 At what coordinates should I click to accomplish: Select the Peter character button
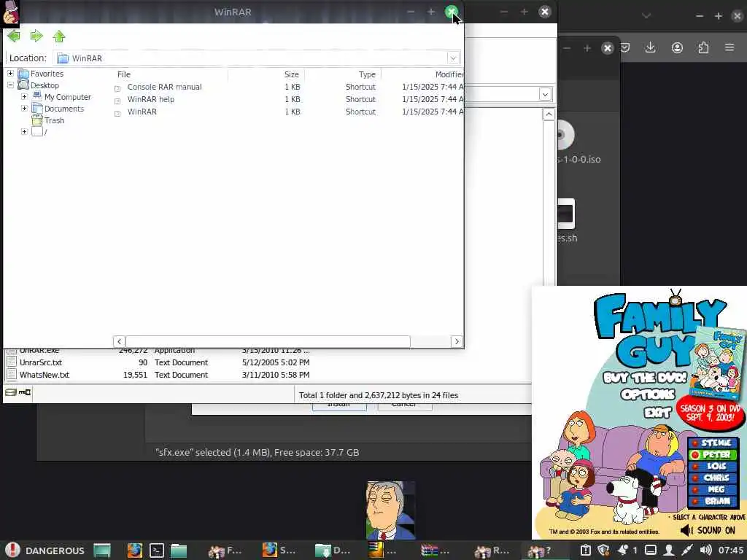click(713, 455)
